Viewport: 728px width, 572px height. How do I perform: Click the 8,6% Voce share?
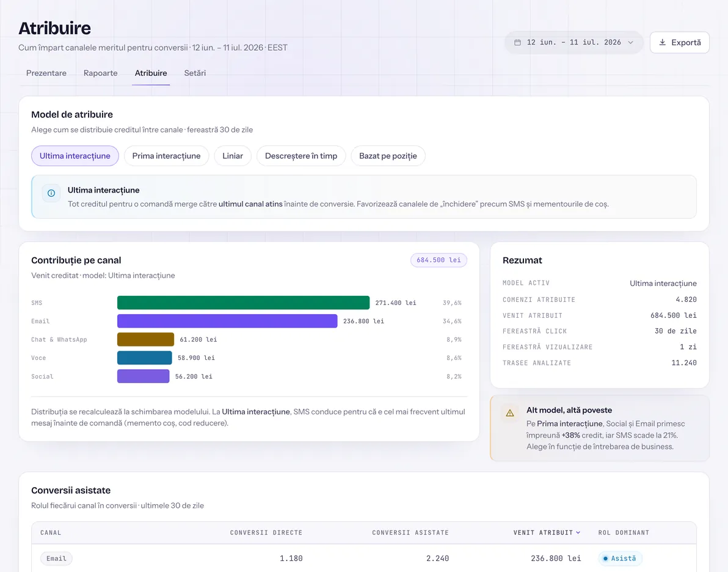454,358
